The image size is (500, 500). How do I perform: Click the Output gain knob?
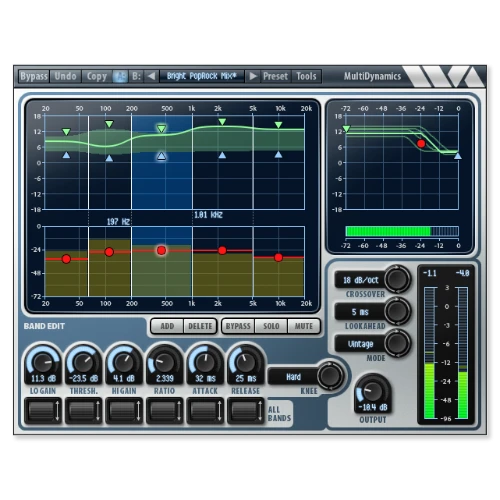pos(373,391)
